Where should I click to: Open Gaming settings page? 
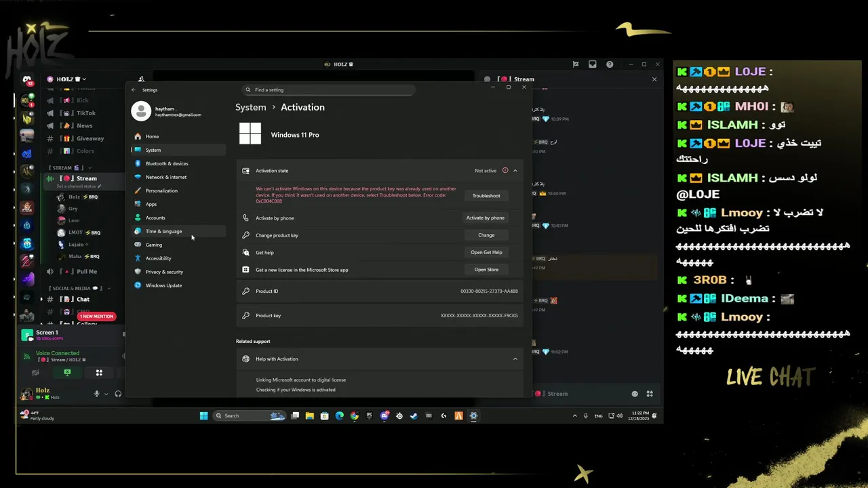tap(178, 245)
